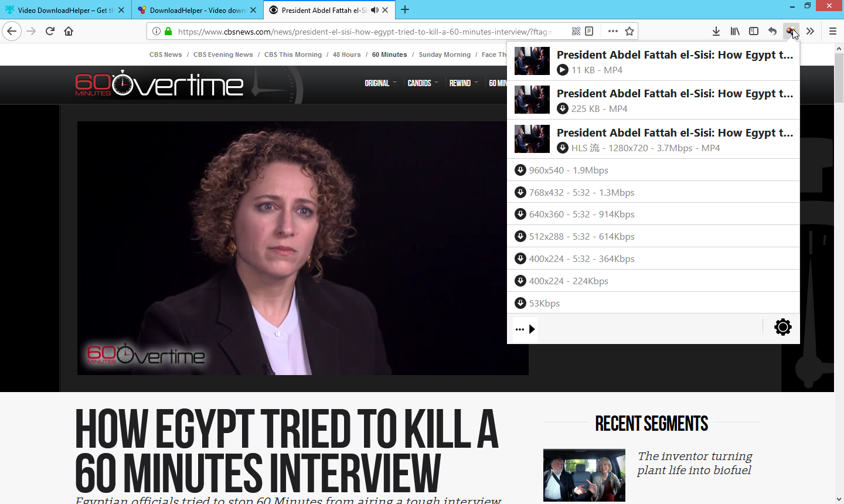The image size is (844, 504).
Task: Click the download icon on the HLS 1280x720 entry
Action: coord(563,148)
